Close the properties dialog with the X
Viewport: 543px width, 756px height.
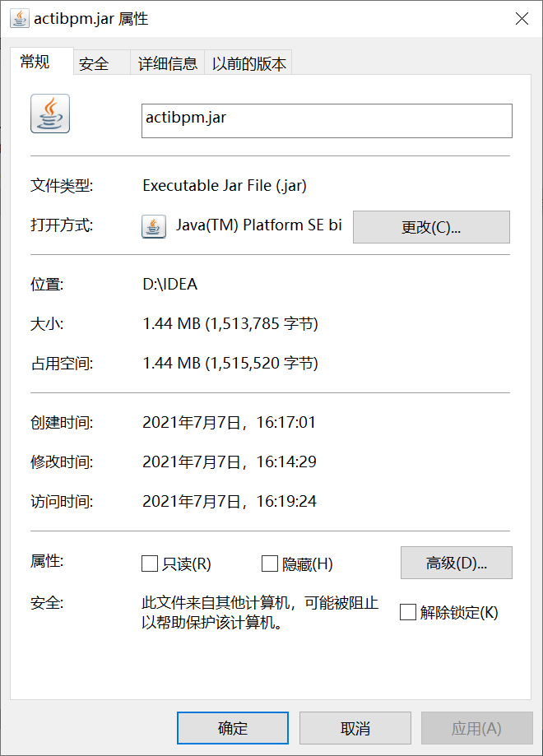522,19
